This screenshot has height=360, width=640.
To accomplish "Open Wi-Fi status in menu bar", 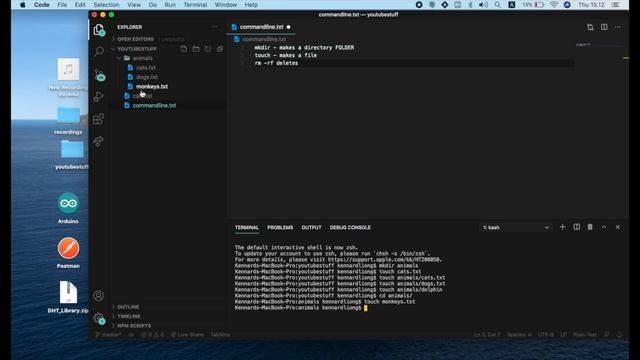I will [554, 5].
